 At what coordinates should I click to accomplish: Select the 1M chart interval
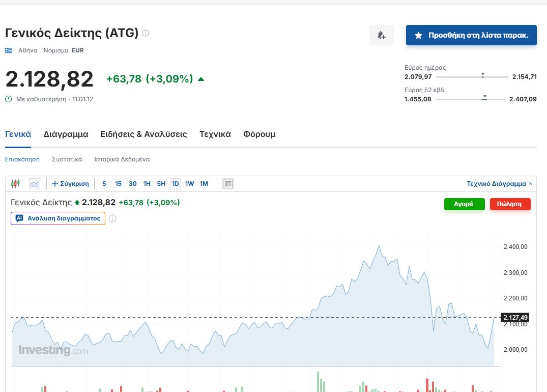pyautogui.click(x=204, y=184)
